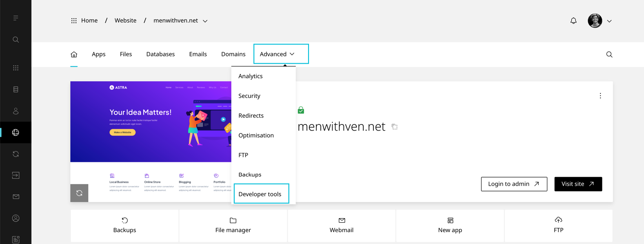Screen dimensions: 644x244
Task: Switch to the Databases tab
Action: pos(160,54)
